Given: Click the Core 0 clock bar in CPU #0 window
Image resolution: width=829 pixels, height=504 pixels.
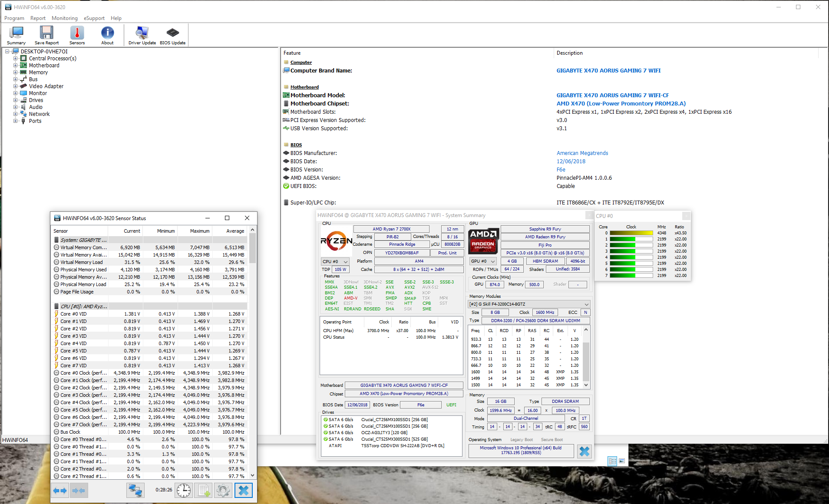Looking at the screenshot, I should click(x=631, y=233).
